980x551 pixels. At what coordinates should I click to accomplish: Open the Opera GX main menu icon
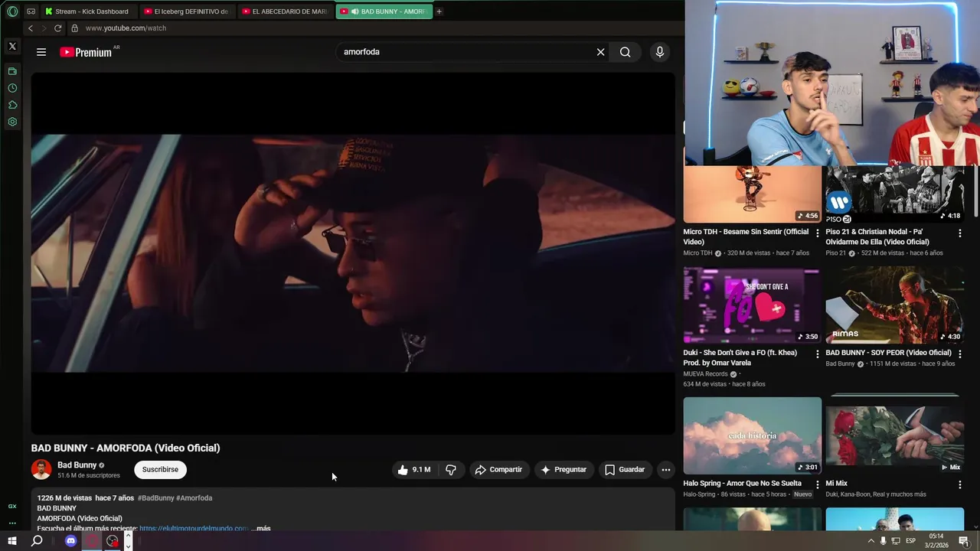12,11
